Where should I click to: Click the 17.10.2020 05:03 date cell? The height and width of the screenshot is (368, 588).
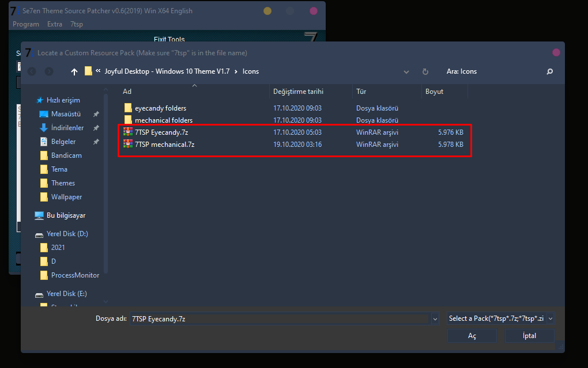tap(297, 132)
